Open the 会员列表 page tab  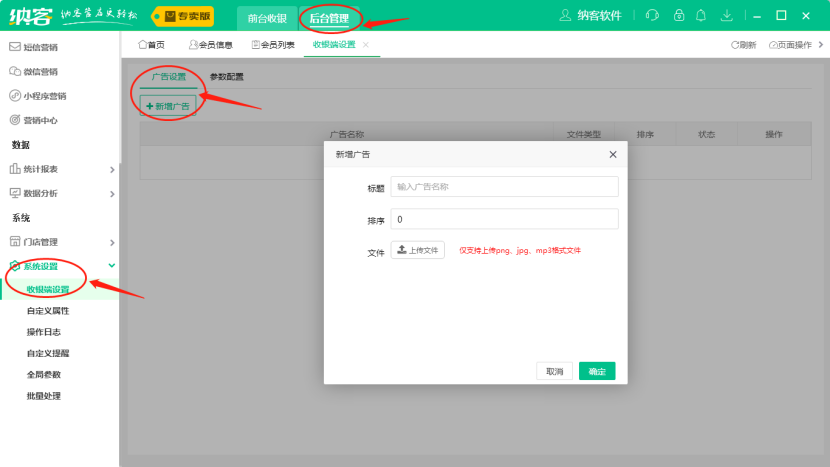(273, 45)
